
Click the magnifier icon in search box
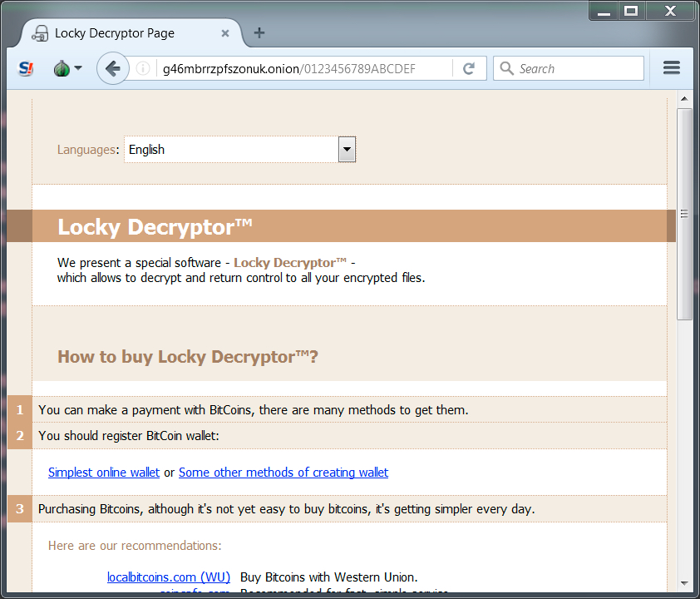[506, 68]
